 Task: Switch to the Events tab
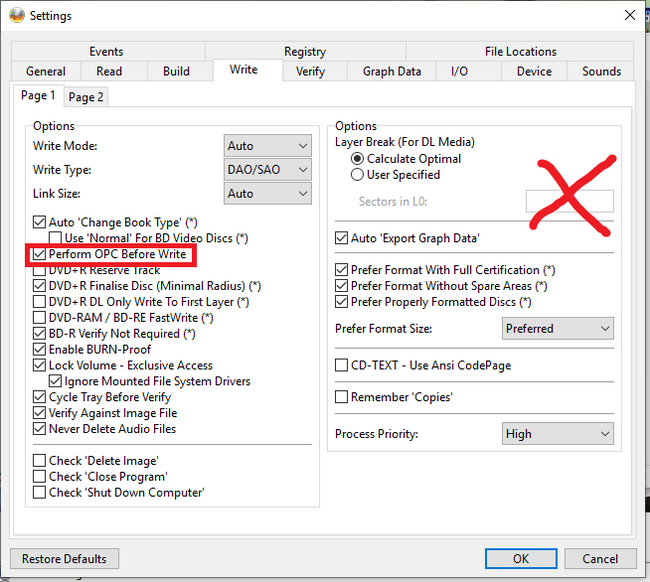click(106, 51)
